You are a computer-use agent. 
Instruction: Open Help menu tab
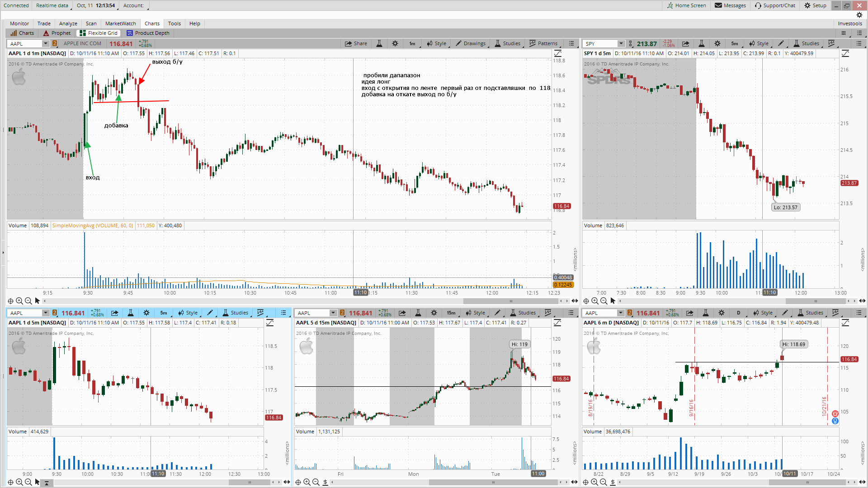point(195,23)
